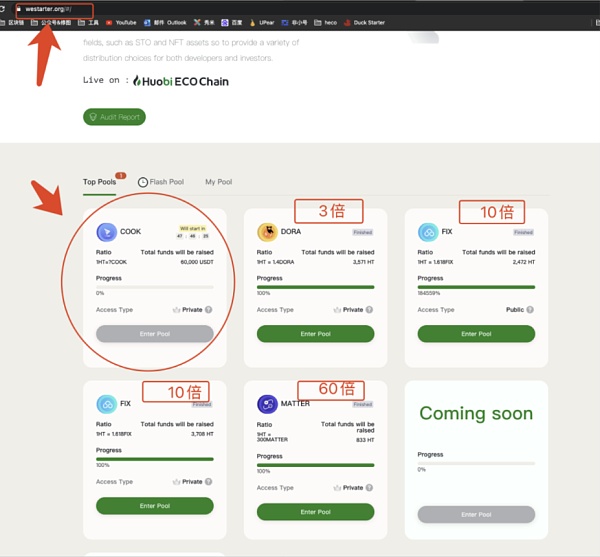
Task: Click the MATTER progress bar
Action: 315,465
